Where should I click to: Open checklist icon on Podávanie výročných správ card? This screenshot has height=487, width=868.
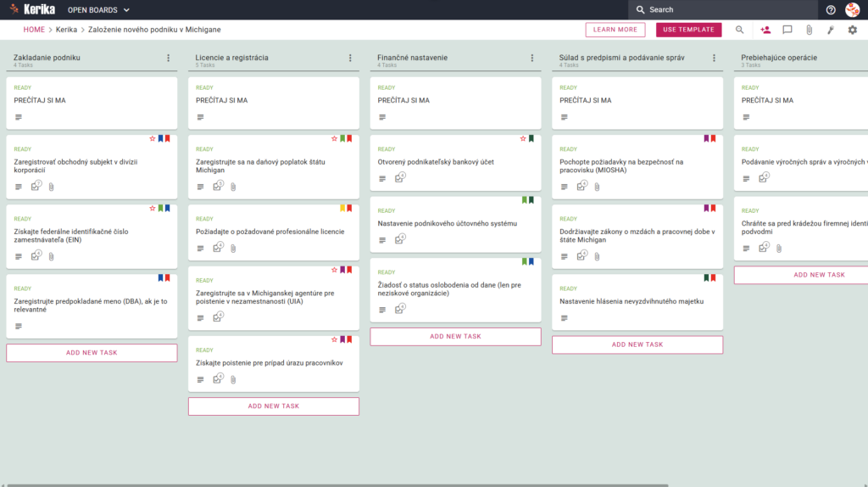click(764, 178)
